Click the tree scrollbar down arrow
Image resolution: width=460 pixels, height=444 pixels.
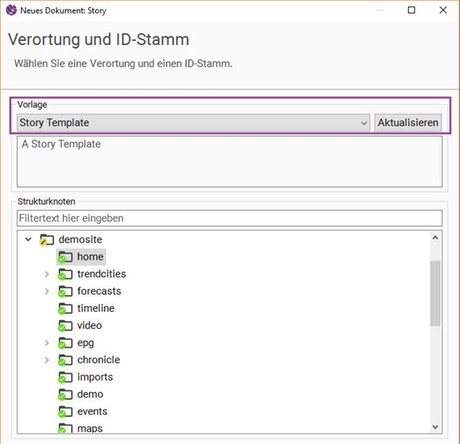[x=435, y=427]
